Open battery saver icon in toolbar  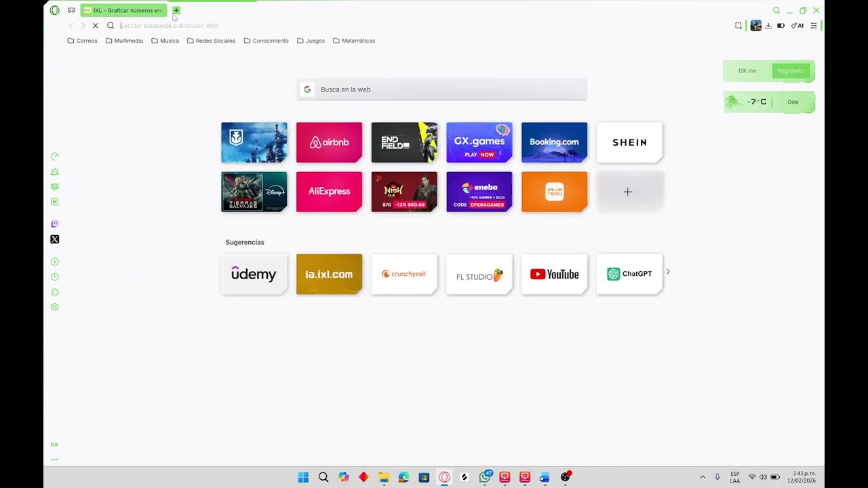point(781,26)
